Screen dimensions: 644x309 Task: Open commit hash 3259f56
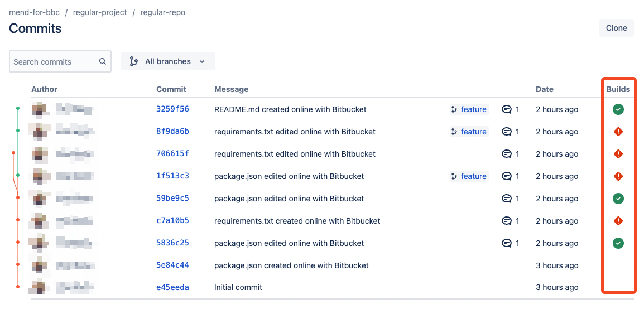pyautogui.click(x=172, y=109)
